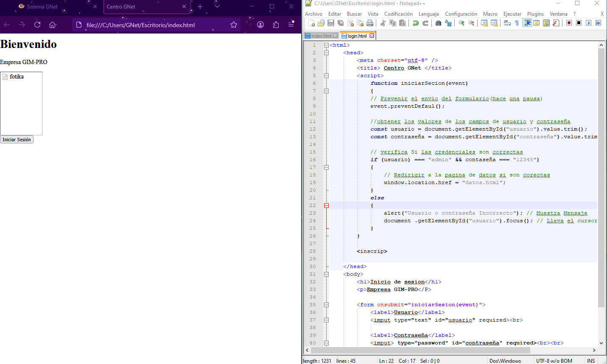Screen dimensions: 607x364
Task: Toggle word wrap in Notepad++ toolbar
Action: pos(507,23)
